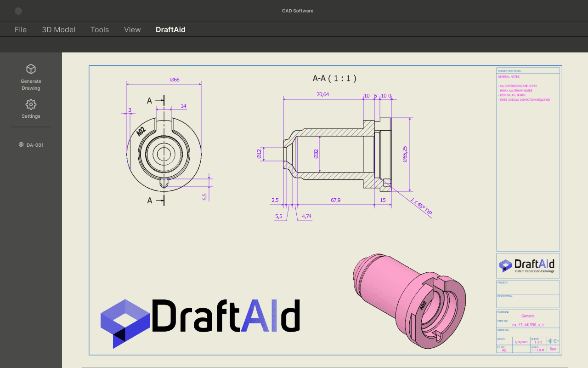The width and height of the screenshot is (588, 368).
Task: Click the STOCK NO field in the title block
Action: (528, 333)
